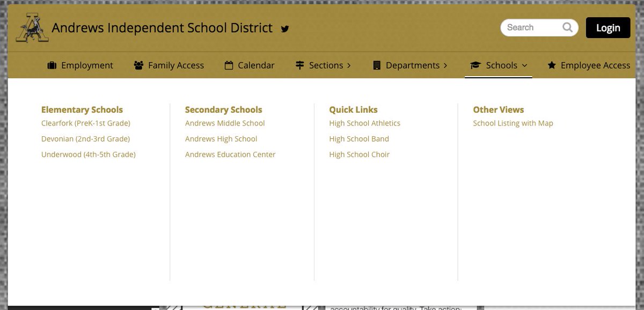View the School Listing with Map

513,123
